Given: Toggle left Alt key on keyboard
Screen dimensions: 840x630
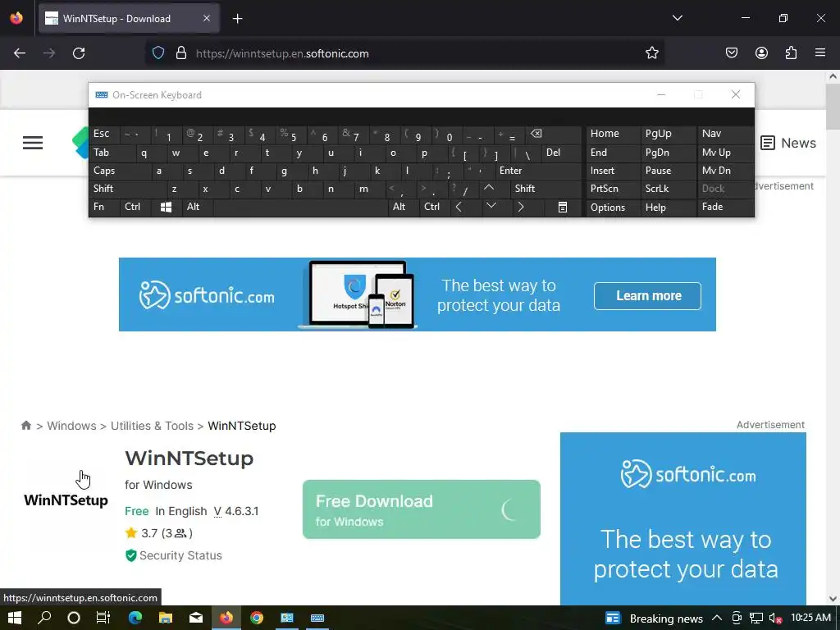Looking at the screenshot, I should coord(198,207).
